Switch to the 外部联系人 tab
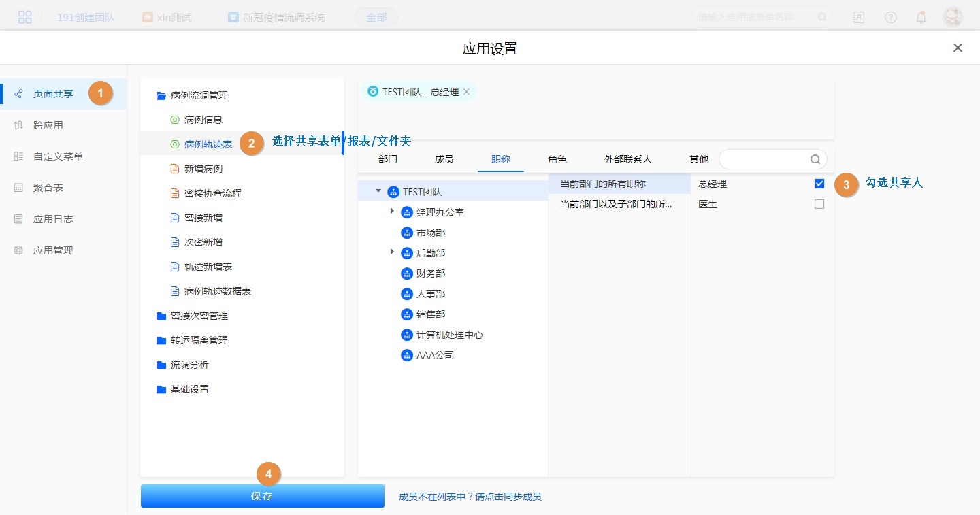Viewport: 980px width, 515px height. [627, 159]
